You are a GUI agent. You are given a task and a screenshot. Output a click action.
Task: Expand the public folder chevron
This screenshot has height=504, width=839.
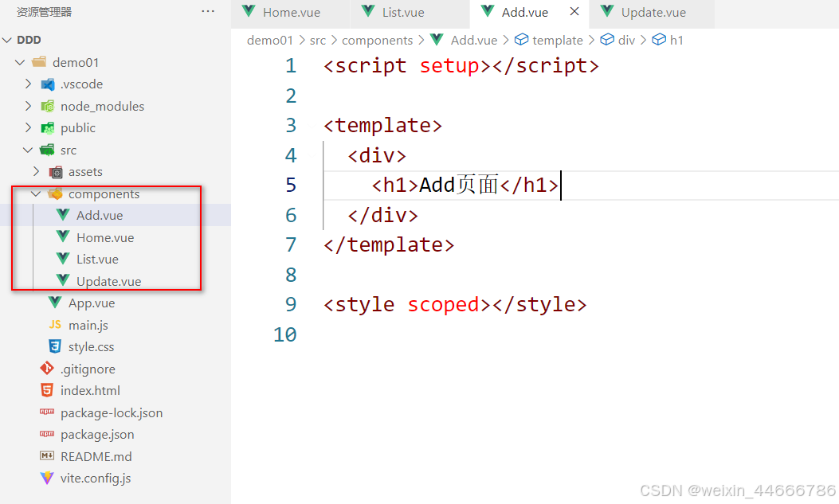click(29, 127)
